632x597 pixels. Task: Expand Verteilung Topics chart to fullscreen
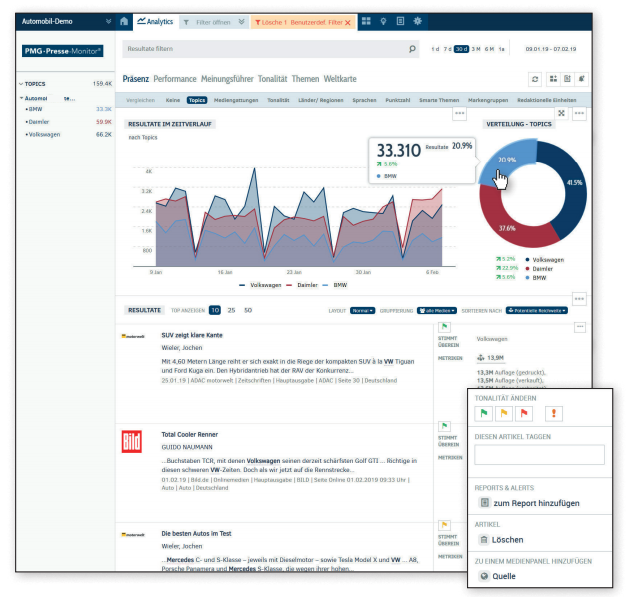point(561,113)
